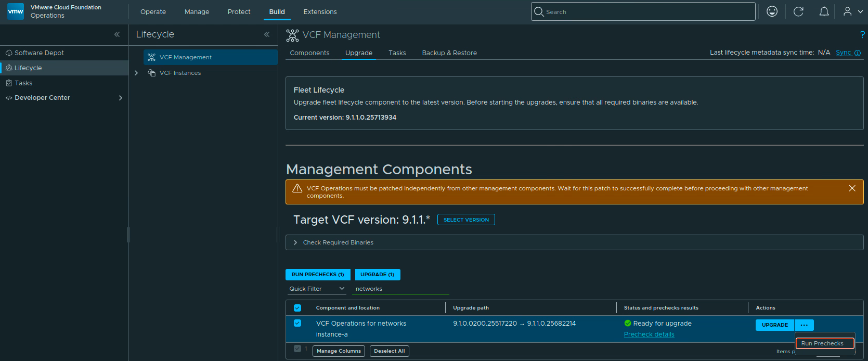Click the warning triangle icon
The height and width of the screenshot is (361, 868).
(x=297, y=188)
